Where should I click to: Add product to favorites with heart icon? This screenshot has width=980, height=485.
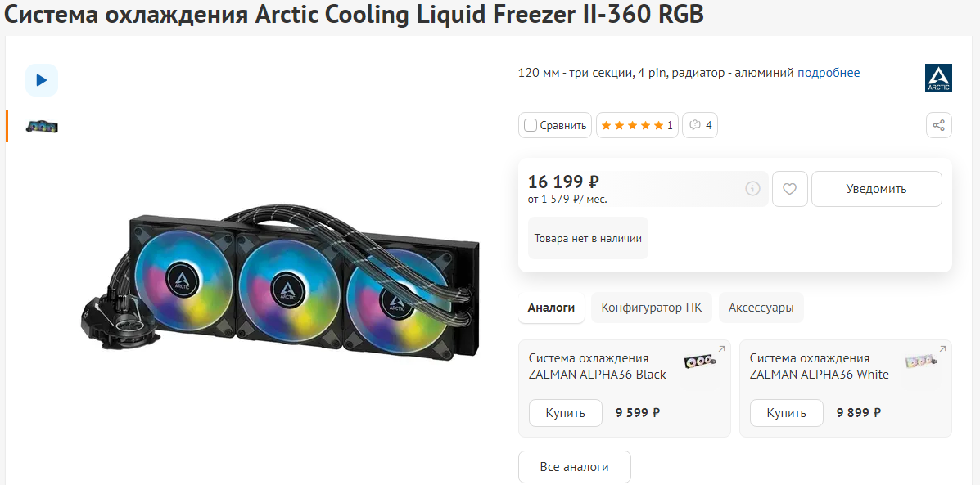[789, 189]
